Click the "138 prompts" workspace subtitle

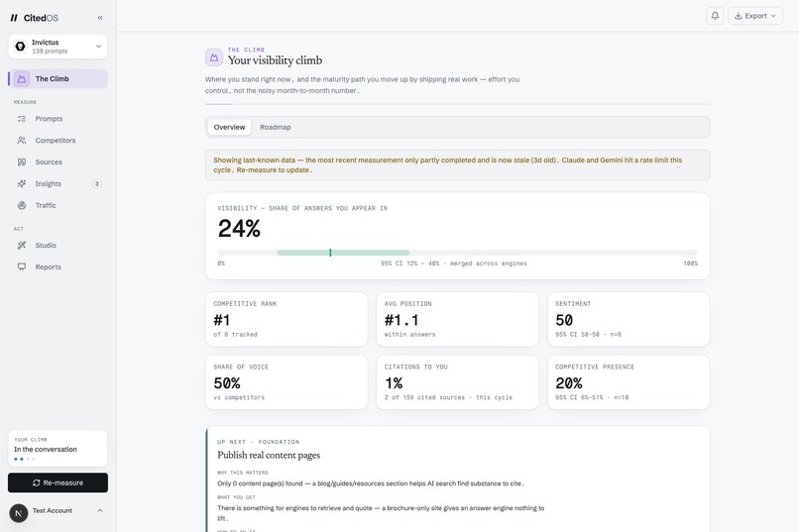[x=50, y=52]
